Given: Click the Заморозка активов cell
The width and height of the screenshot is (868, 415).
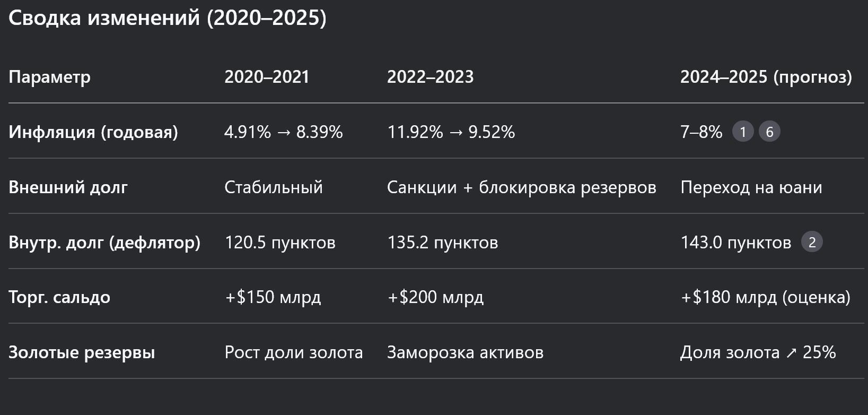Looking at the screenshot, I should (x=465, y=352).
